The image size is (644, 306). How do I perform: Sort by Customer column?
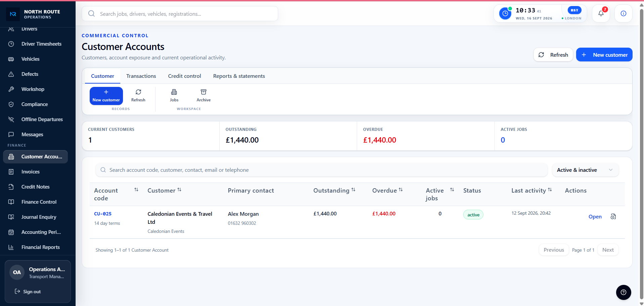[x=179, y=190]
